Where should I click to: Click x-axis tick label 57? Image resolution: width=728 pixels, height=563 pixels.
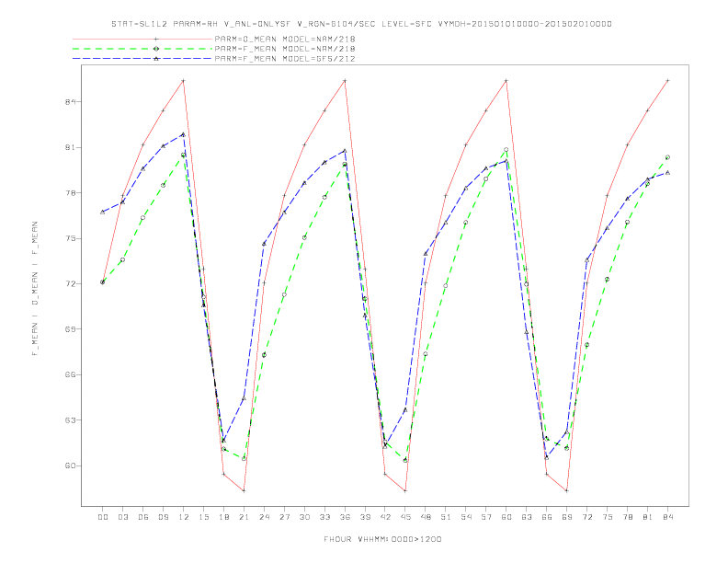tap(486, 517)
